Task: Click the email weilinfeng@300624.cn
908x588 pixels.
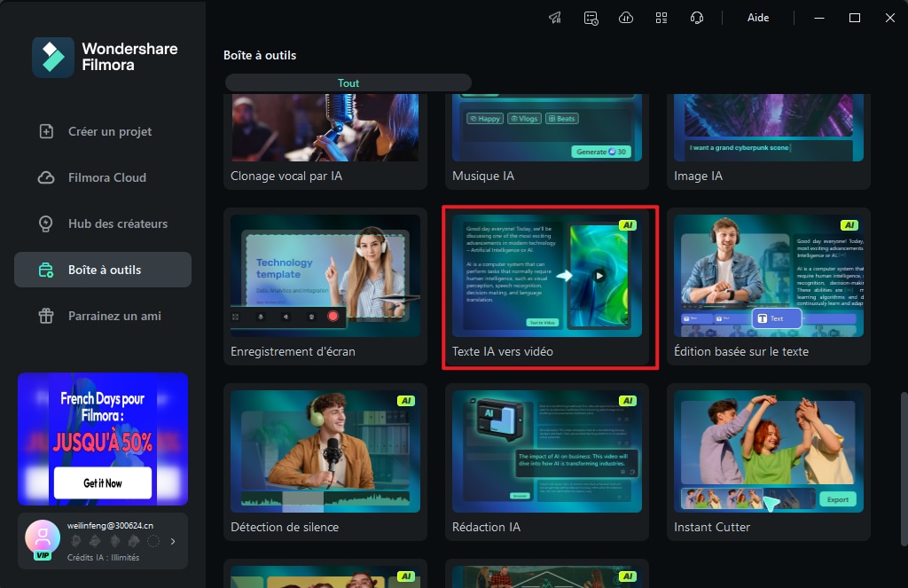Action: tap(110, 525)
